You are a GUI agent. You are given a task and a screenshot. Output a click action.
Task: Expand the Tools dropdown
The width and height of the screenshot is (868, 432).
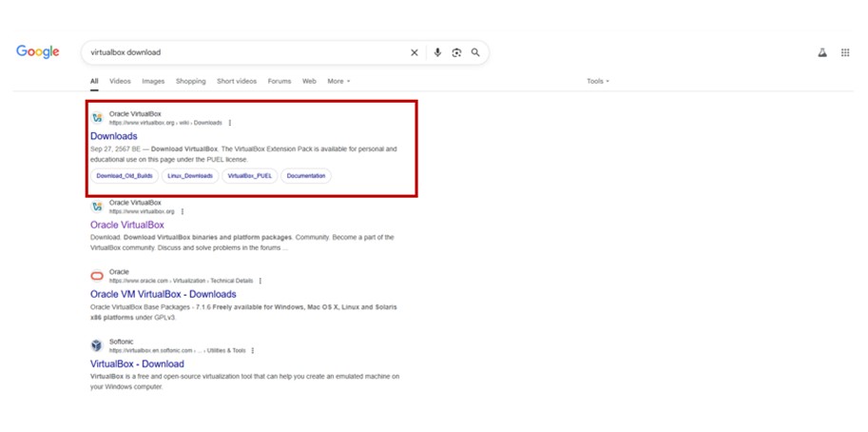pyautogui.click(x=597, y=82)
